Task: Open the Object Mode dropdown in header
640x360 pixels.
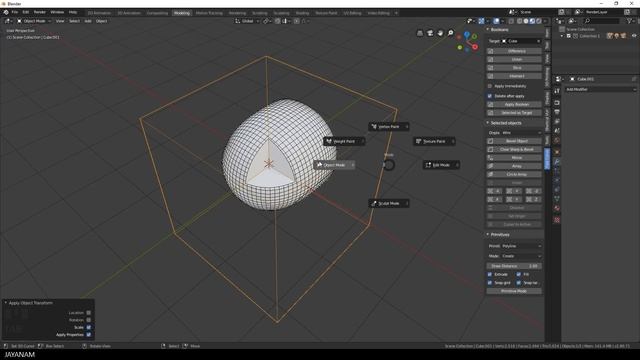Action: pyautogui.click(x=34, y=21)
